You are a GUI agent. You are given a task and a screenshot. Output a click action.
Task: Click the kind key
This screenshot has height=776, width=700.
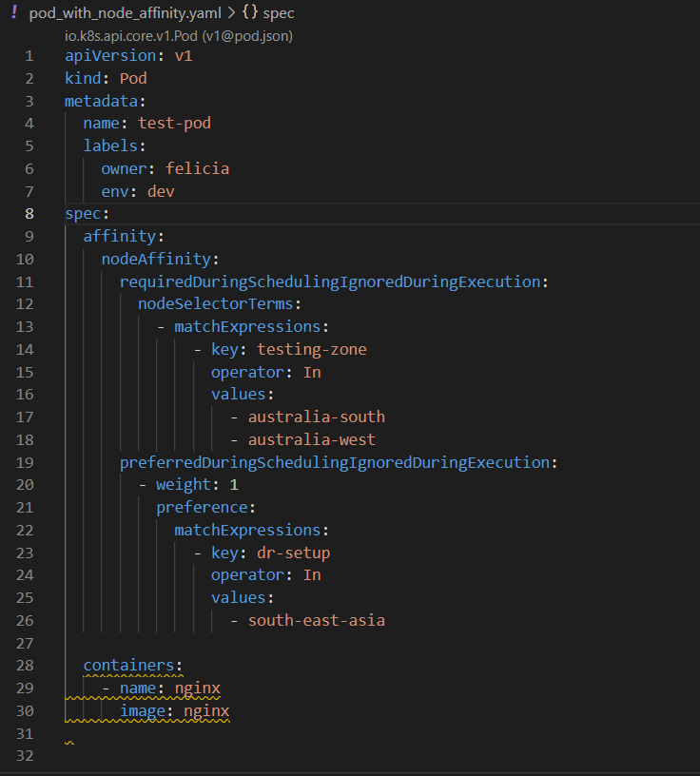83,78
